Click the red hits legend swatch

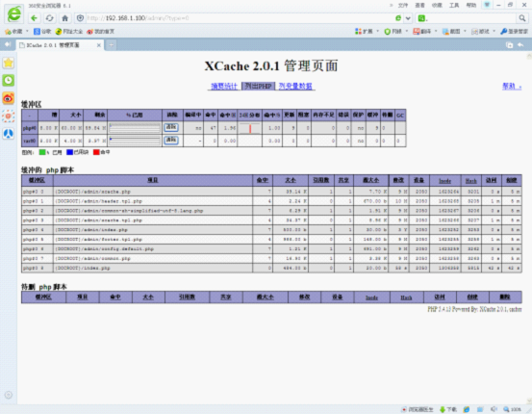click(x=96, y=152)
